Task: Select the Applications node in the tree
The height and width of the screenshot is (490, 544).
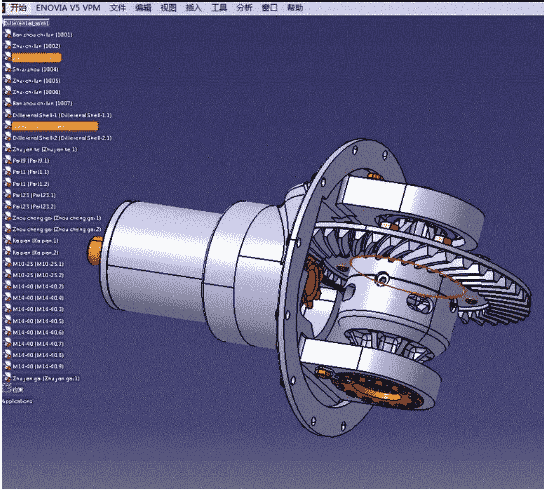Action: pyautogui.click(x=17, y=401)
